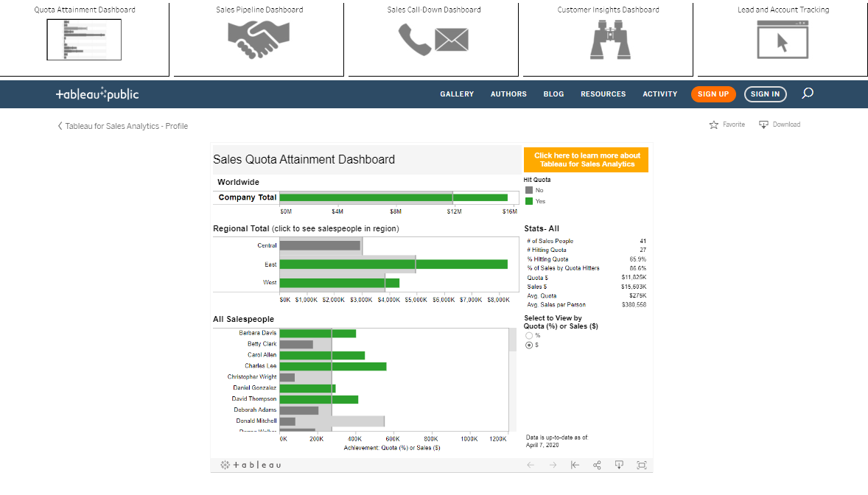This screenshot has width=868, height=495.
Task: Click the Revert icon in the dashboard toolbar
Action: coord(575,465)
